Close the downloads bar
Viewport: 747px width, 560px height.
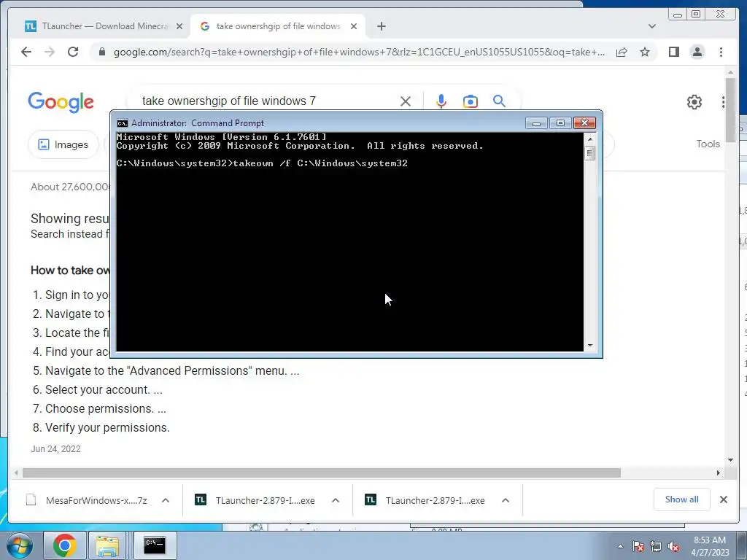point(723,499)
